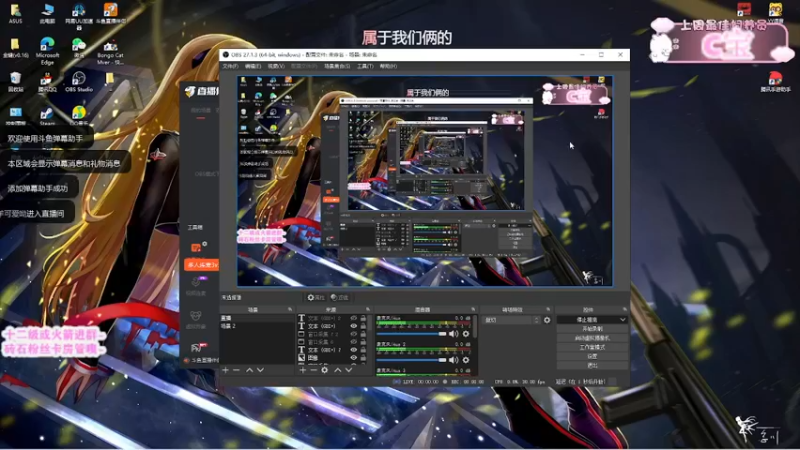This screenshot has width=800, height=450.
Task: Open transition properties gear in Scene Transitions panel
Action: (x=547, y=320)
